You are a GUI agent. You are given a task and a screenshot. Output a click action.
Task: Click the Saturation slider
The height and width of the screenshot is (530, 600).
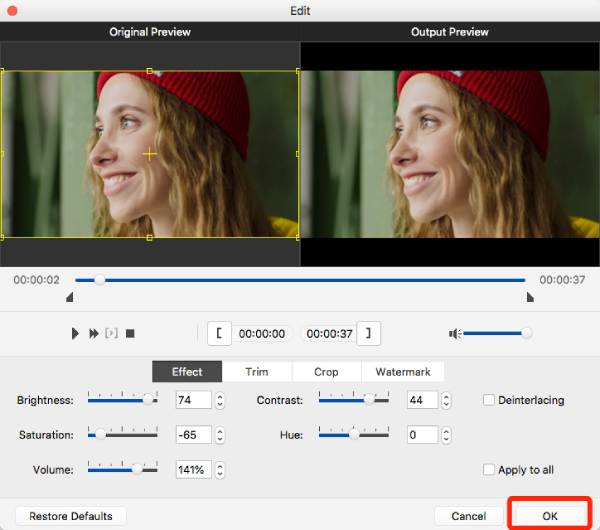[x=122, y=435]
